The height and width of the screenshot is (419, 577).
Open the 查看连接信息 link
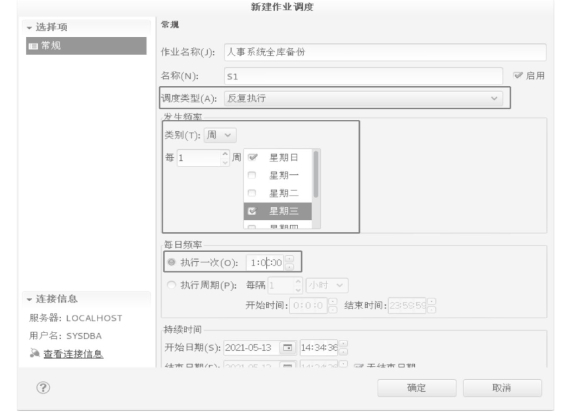click(73, 354)
